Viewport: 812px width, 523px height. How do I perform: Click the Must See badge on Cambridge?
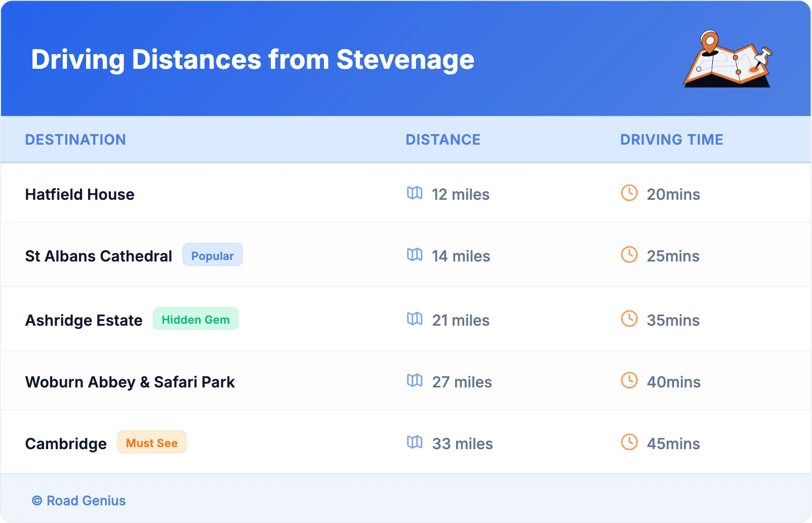[152, 443]
